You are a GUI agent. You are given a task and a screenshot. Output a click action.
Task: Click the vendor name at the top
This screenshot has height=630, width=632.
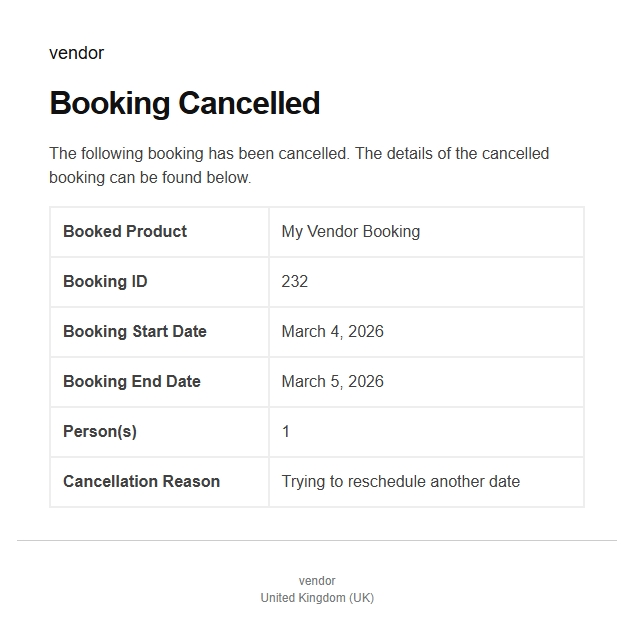[76, 53]
